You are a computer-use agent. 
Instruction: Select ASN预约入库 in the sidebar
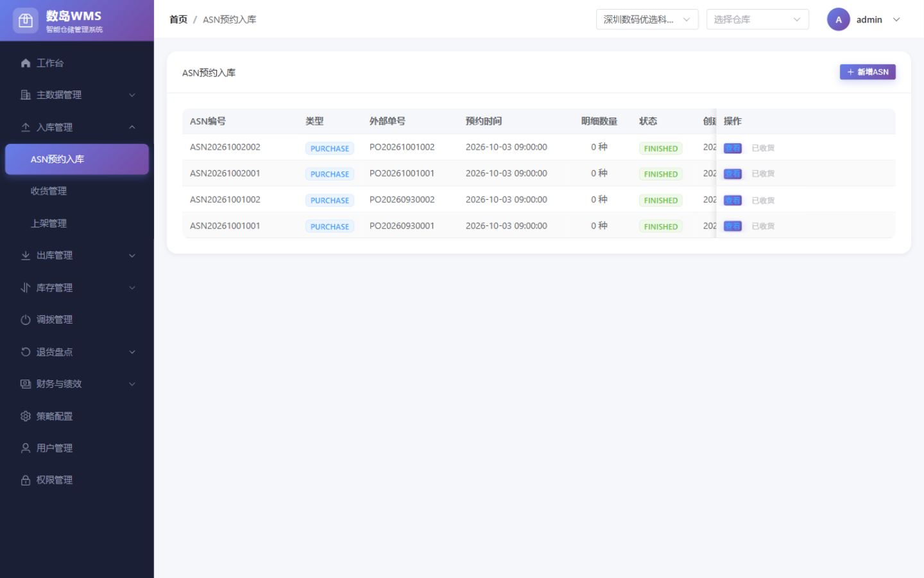point(77,159)
